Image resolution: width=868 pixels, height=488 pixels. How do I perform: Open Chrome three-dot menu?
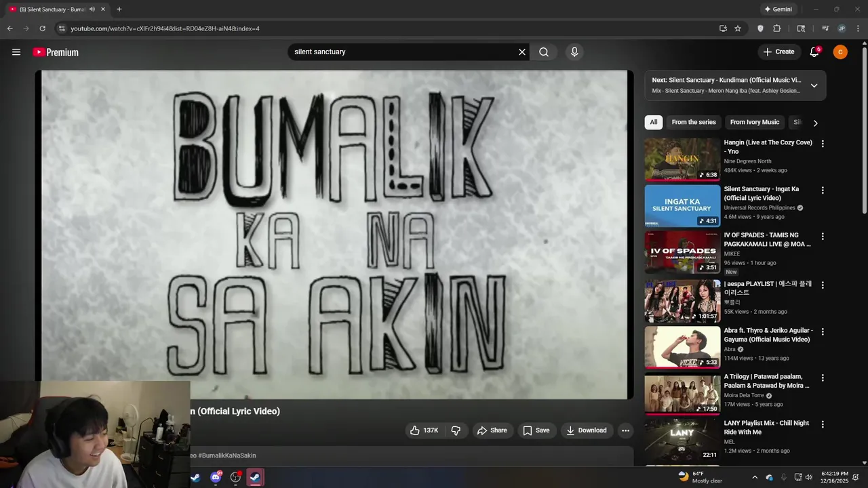[x=857, y=28]
